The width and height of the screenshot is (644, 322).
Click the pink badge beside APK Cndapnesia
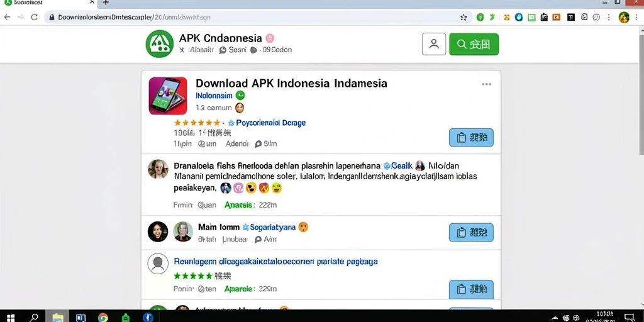pos(270,38)
